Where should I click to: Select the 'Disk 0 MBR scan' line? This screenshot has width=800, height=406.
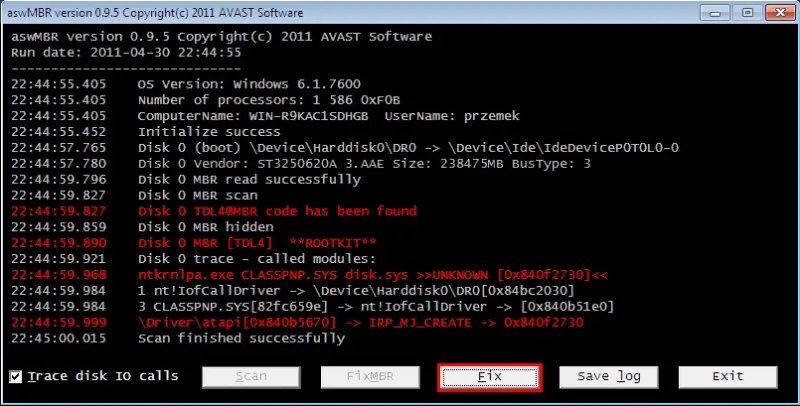click(134, 195)
